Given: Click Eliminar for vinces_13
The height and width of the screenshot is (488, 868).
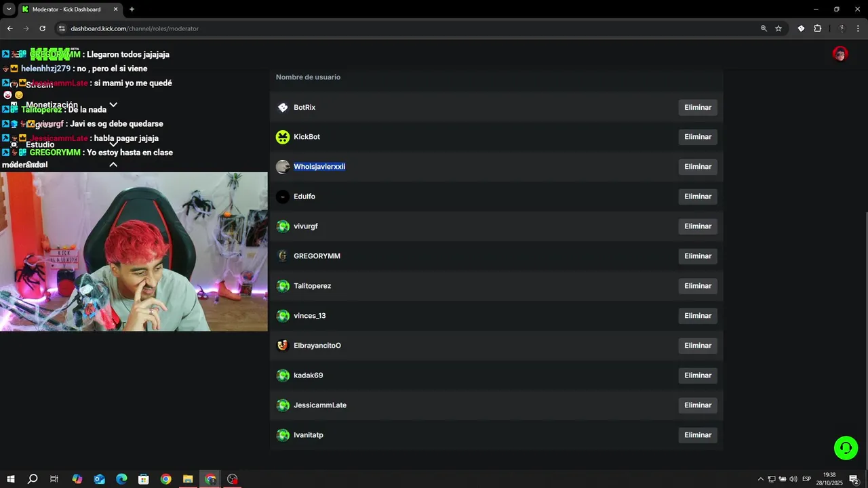Looking at the screenshot, I should tap(698, 316).
